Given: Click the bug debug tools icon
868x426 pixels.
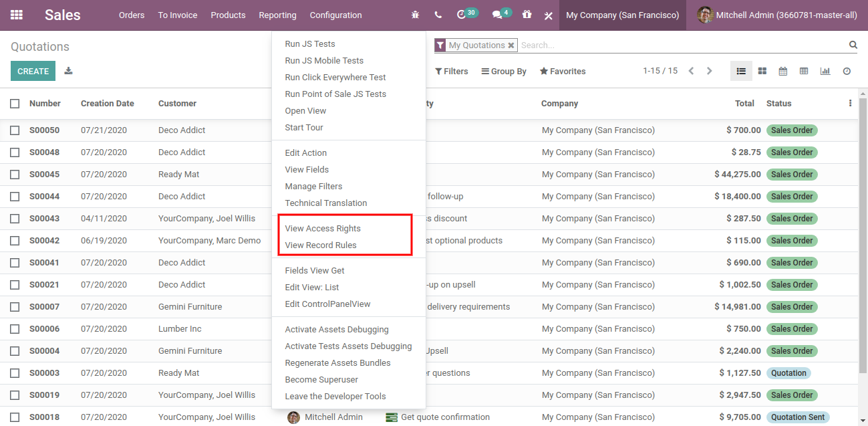Looking at the screenshot, I should pos(416,15).
